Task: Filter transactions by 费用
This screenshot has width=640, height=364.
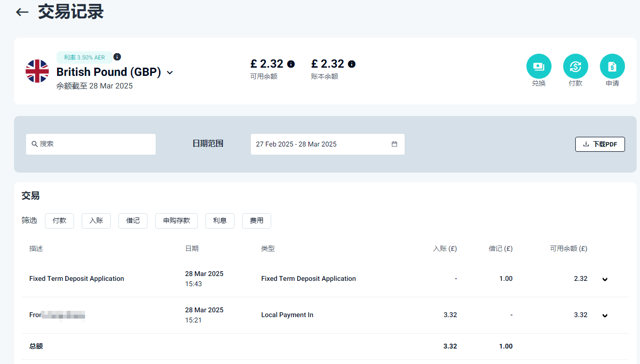Action: pyautogui.click(x=257, y=220)
